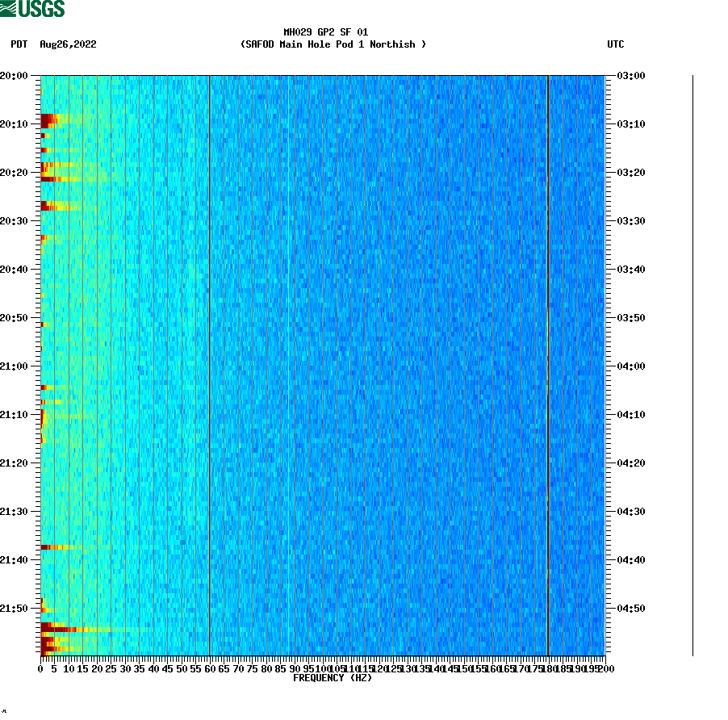Click the red 180 Hz spectral line

[x=549, y=363]
